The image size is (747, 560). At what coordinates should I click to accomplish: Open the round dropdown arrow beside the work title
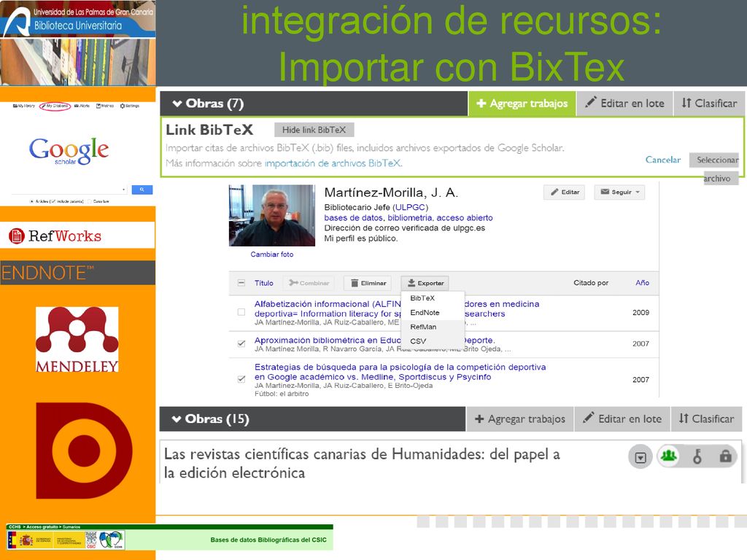tap(640, 458)
